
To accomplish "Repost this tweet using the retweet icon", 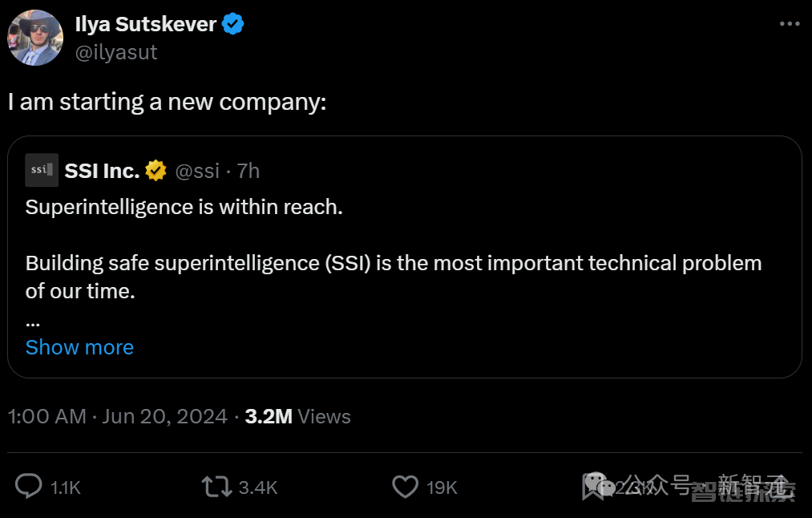I will tap(216, 486).
